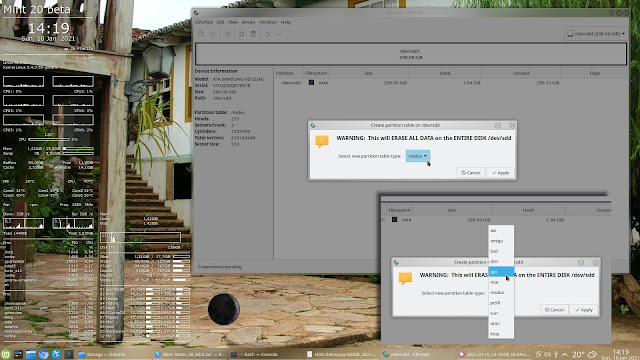The width and height of the screenshot is (640, 360).
Task: Click the New partition toolbar icon
Action: [x=200, y=34]
